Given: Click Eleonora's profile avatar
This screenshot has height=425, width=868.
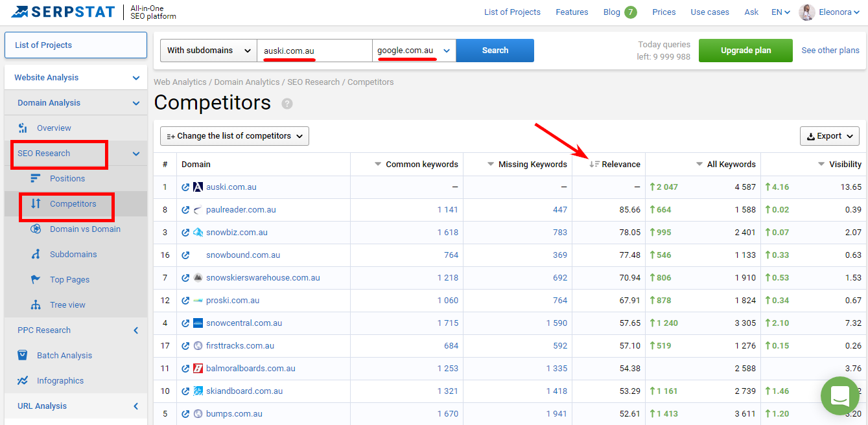Looking at the screenshot, I should click(x=807, y=12).
